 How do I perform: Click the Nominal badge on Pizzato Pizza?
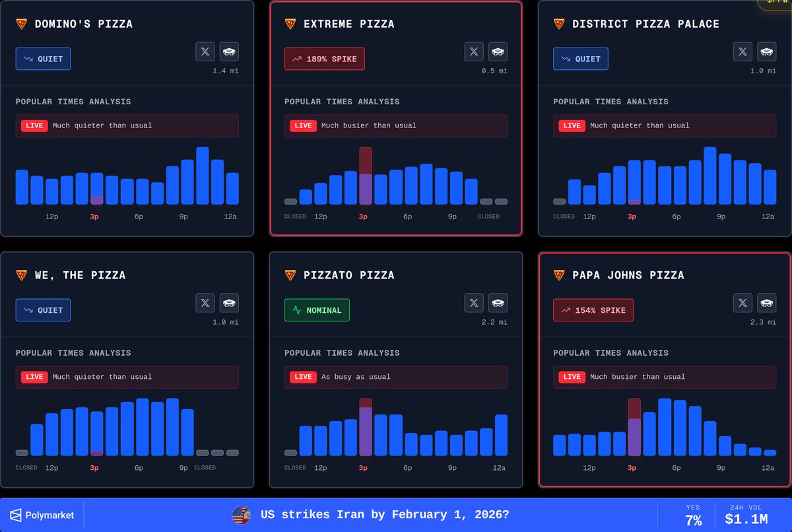pos(317,310)
